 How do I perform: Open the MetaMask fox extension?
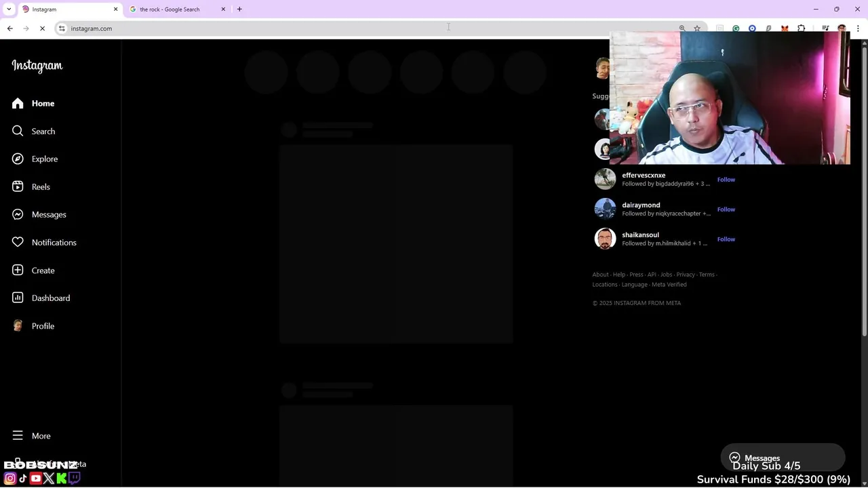(x=785, y=28)
